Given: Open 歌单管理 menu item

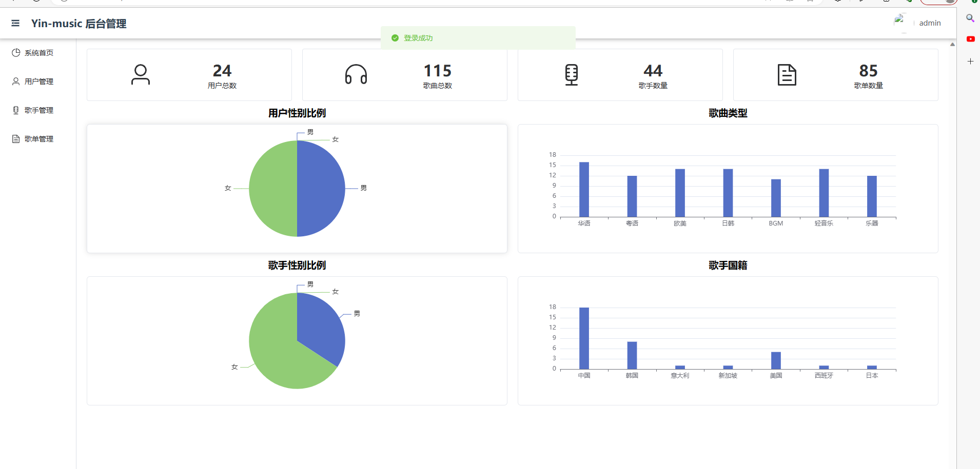Looking at the screenshot, I should [38, 139].
